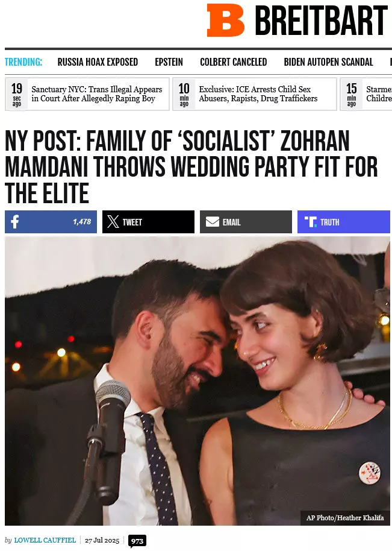The height and width of the screenshot is (551, 392).
Task: Click the envelope Email icon
Action: (213, 222)
